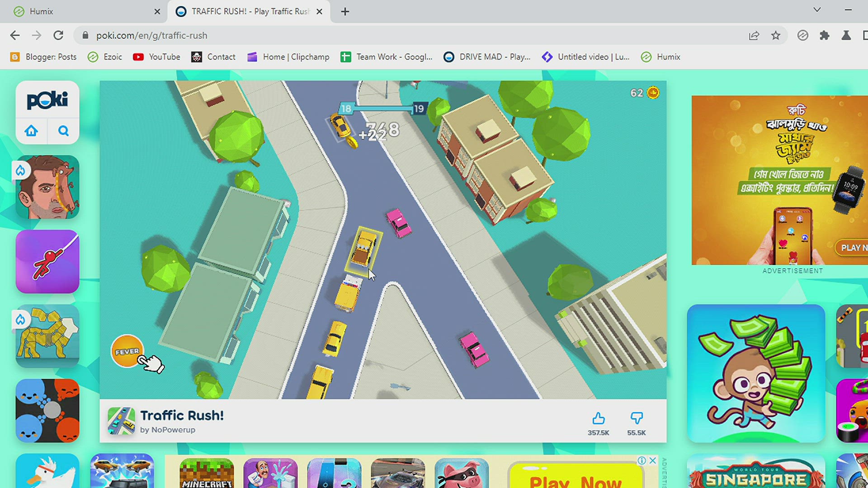The height and width of the screenshot is (488, 868).
Task: Open the monkey money game thumbnail
Action: click(x=755, y=373)
